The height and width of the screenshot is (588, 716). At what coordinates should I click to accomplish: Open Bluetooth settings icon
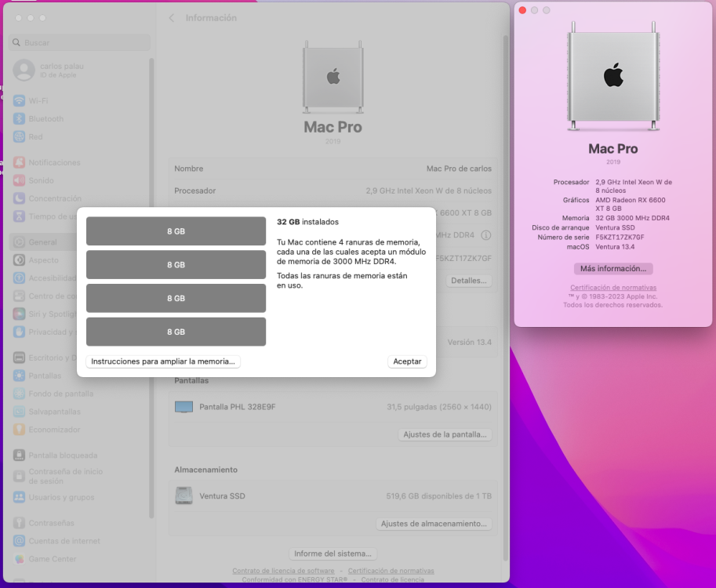click(19, 118)
